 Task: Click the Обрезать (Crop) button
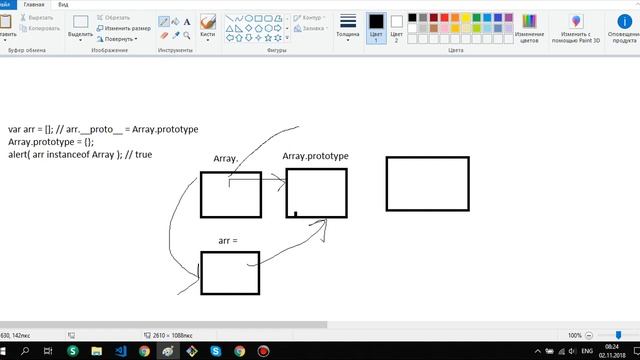tap(113, 18)
